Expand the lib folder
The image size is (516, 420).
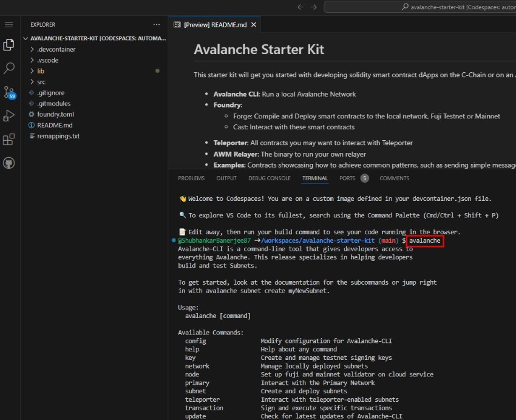tap(41, 71)
